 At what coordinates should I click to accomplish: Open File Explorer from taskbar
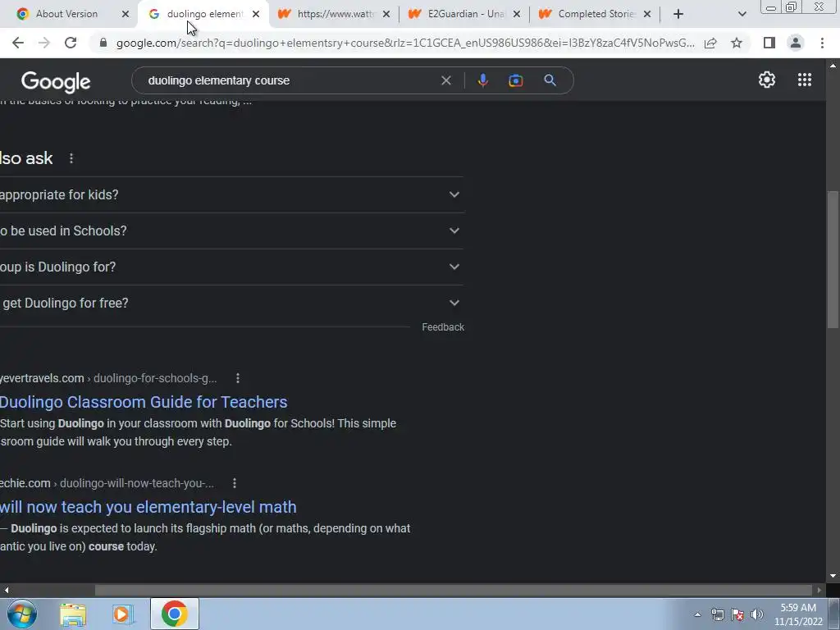(73, 614)
